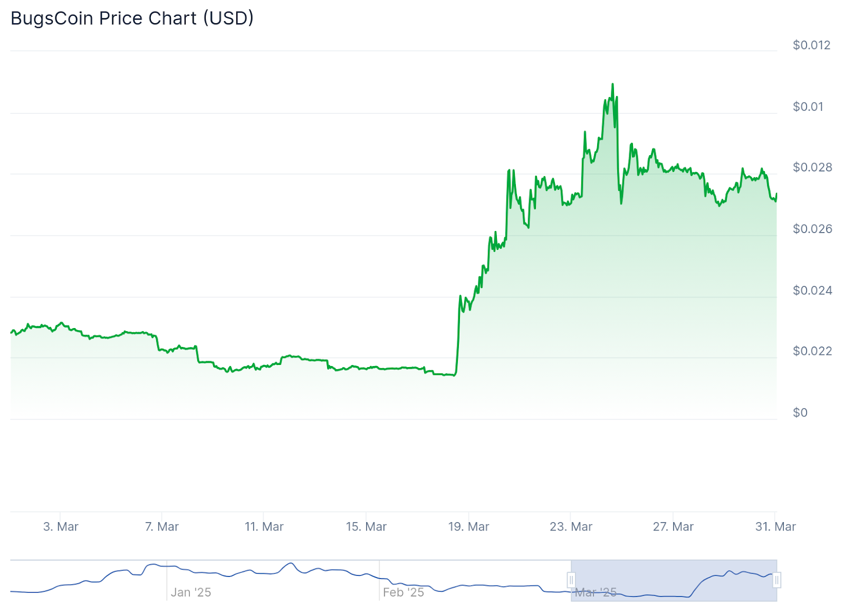Screen dimensions: 844x616
Task: Select the '19. Mar' x-axis label
Action: tap(468, 526)
